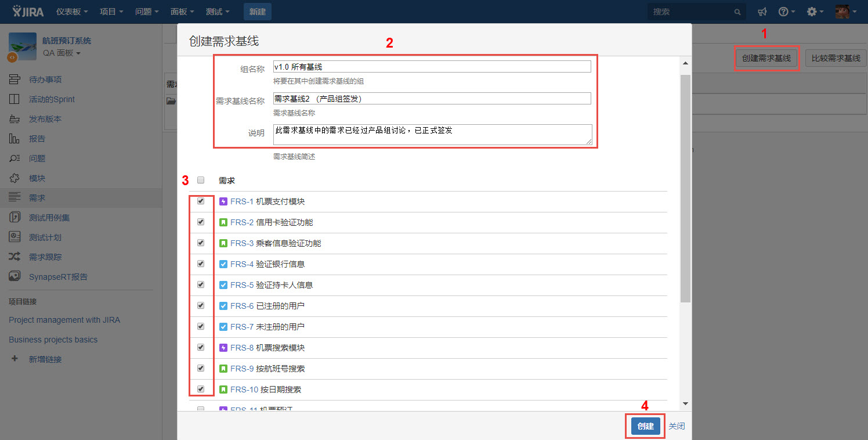
Task: Click the header 搜索 search box
Action: [696, 12]
